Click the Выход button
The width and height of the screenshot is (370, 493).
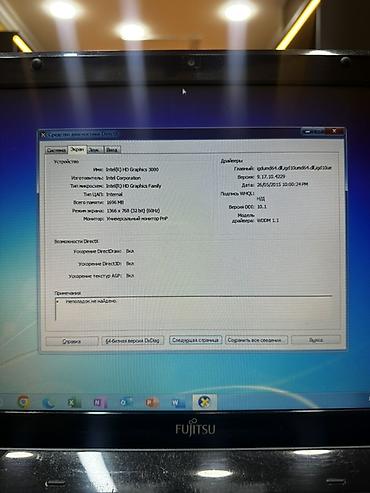pyautogui.click(x=316, y=340)
